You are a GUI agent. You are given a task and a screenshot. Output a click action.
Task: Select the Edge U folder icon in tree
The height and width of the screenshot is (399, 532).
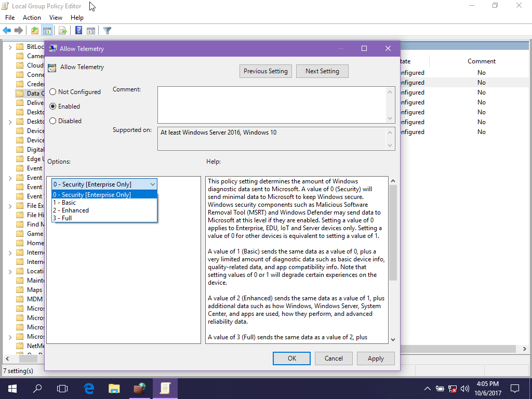pyautogui.click(x=20, y=159)
